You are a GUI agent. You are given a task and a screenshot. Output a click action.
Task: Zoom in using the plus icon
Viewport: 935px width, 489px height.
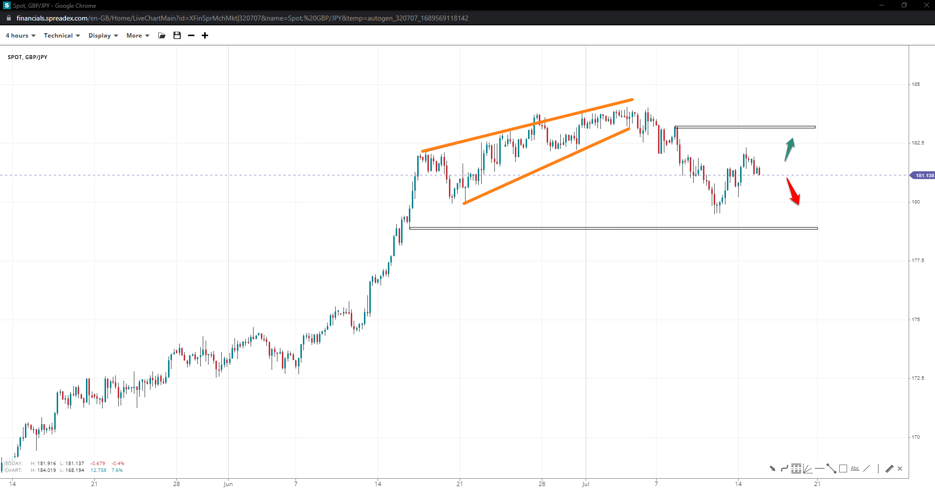[205, 36]
